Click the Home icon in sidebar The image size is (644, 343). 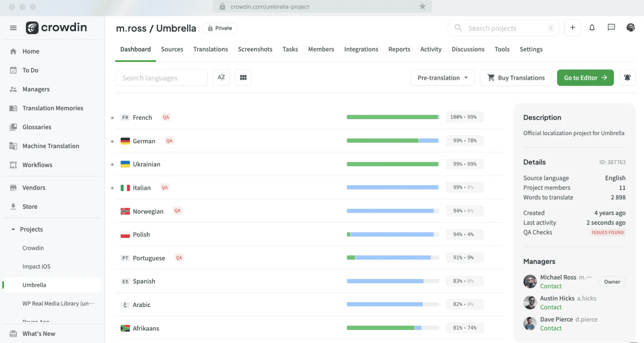click(x=13, y=51)
